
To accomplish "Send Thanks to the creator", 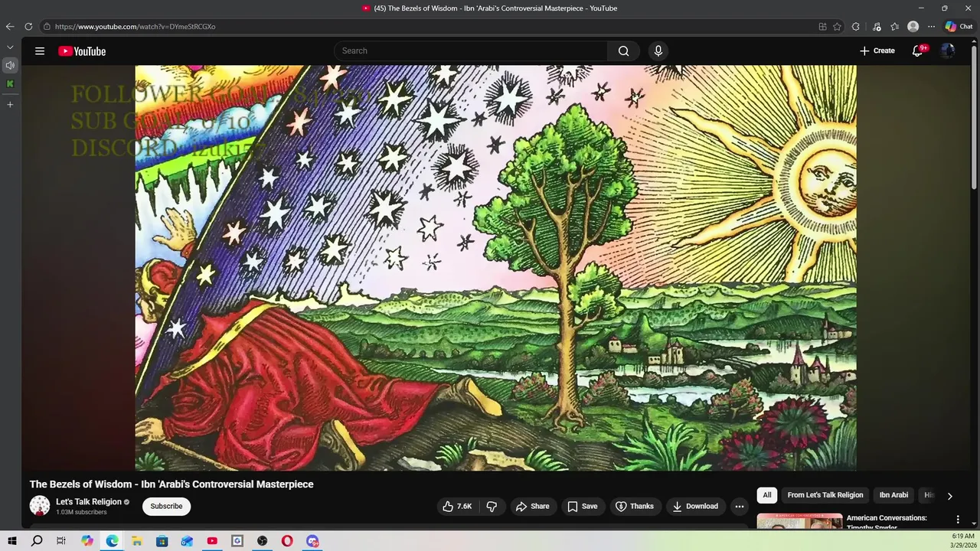I will pos(634,506).
